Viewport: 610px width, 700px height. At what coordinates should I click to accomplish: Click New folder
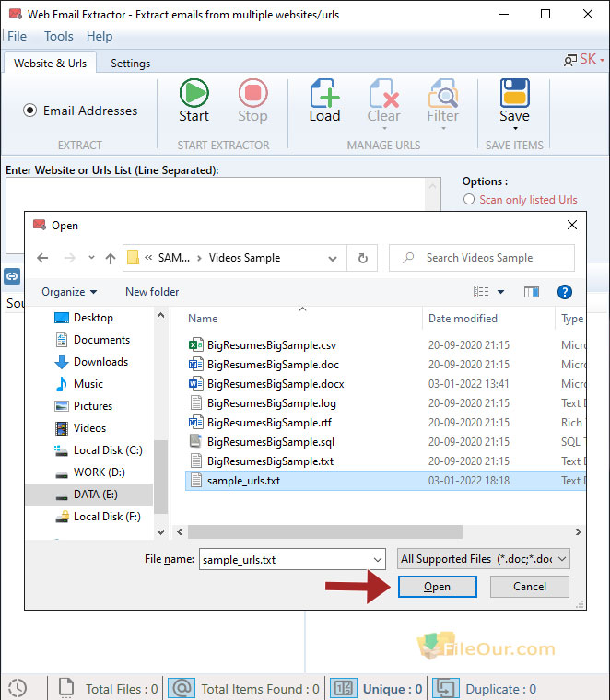[152, 292]
